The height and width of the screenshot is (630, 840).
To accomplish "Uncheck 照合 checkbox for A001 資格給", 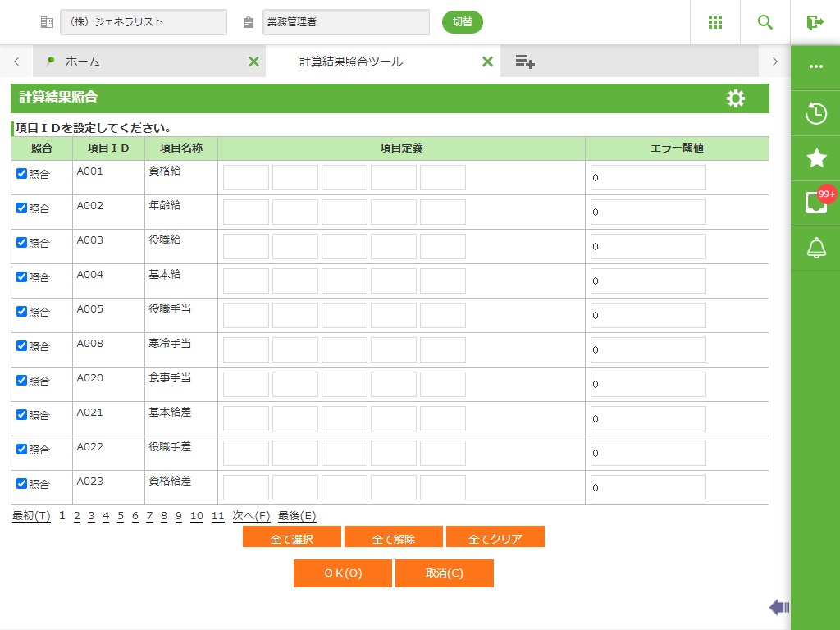I will 22,173.
